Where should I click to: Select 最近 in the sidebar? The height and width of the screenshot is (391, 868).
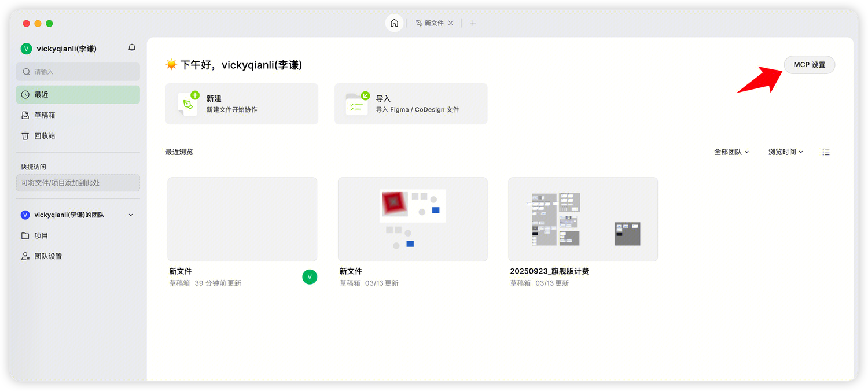click(x=78, y=95)
